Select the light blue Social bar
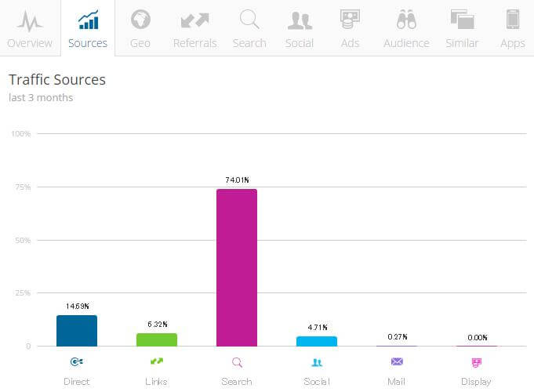Image resolution: width=534 pixels, height=392 pixels. [317, 341]
